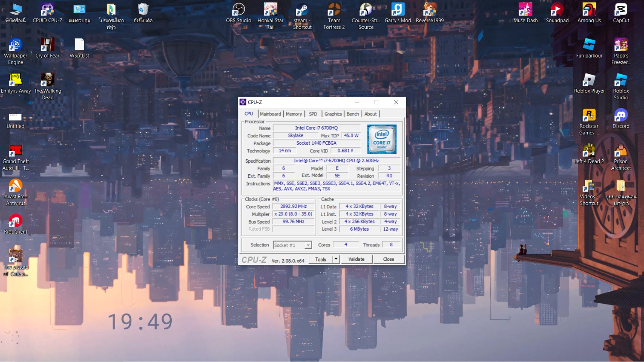Click the Multiplier value field
644x362 pixels.
click(294, 214)
